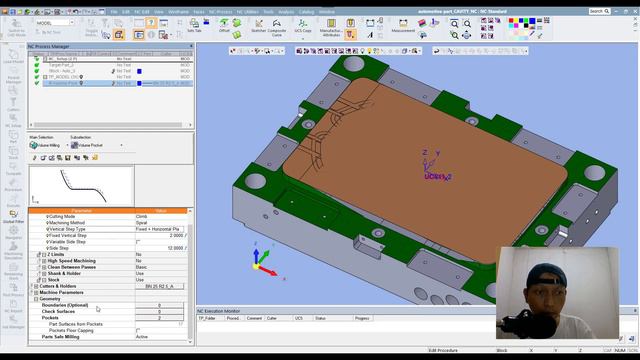Open the NC Process menu
640x360 pixels.
[220, 12]
